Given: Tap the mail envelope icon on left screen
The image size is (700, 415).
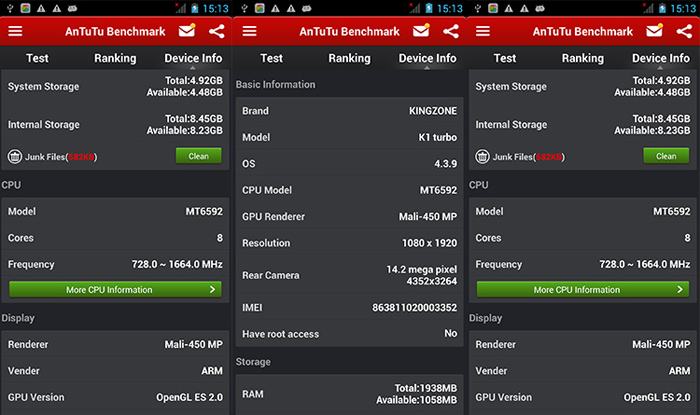Looking at the screenshot, I should click(x=186, y=30).
